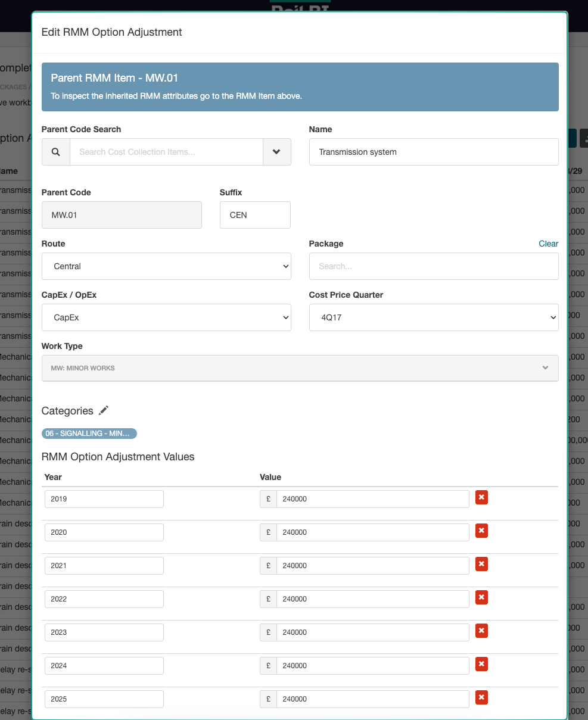The width and height of the screenshot is (588, 720).
Task: Click the 06 - Signalling category tag
Action: (x=89, y=434)
